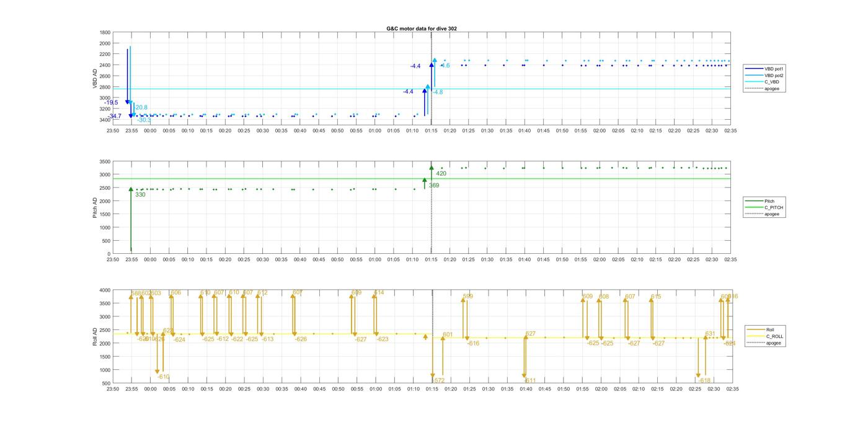
Task: Click the "-618" annotation in Roll plot
Action: pos(704,381)
